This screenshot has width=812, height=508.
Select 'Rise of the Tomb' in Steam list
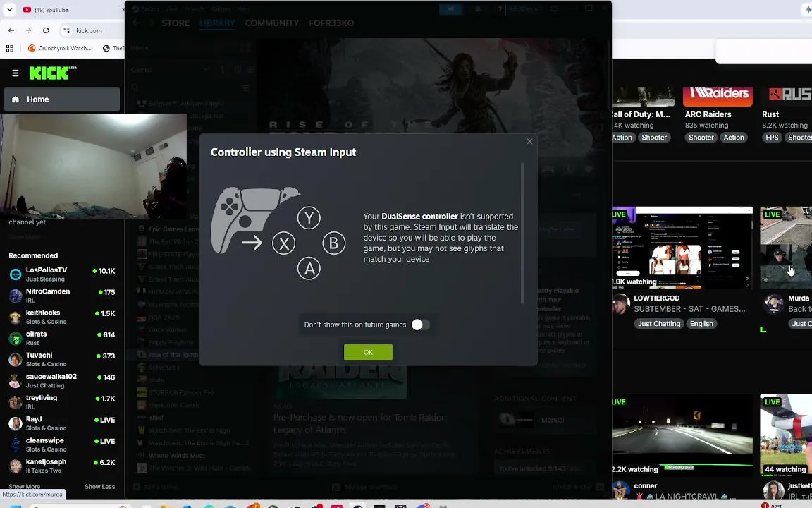point(173,355)
